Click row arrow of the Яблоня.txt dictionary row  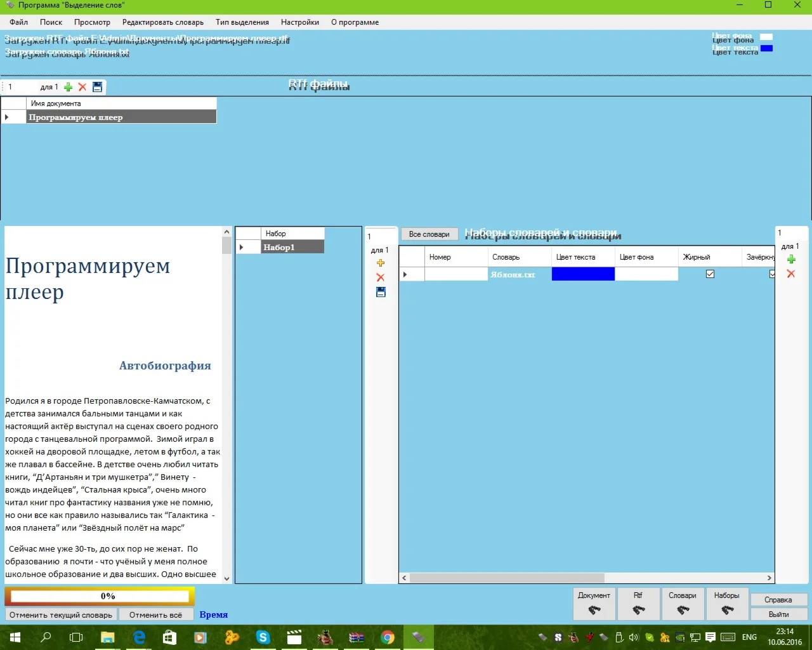[405, 274]
